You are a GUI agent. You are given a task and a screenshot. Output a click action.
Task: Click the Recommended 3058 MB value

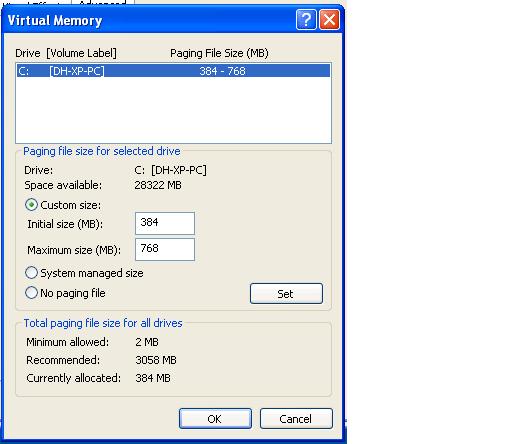tap(156, 360)
